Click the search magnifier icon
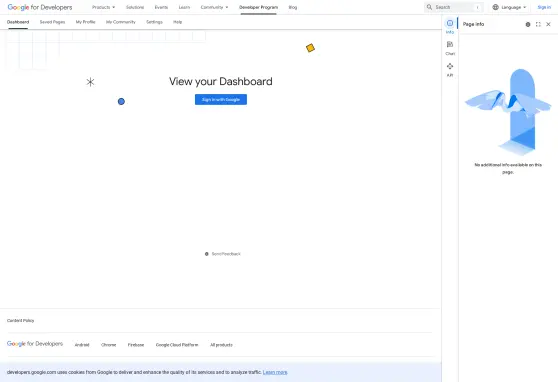 tap(430, 7)
